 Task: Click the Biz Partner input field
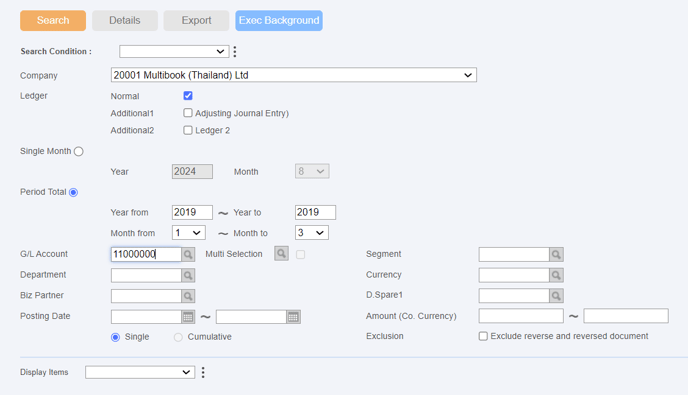click(146, 296)
